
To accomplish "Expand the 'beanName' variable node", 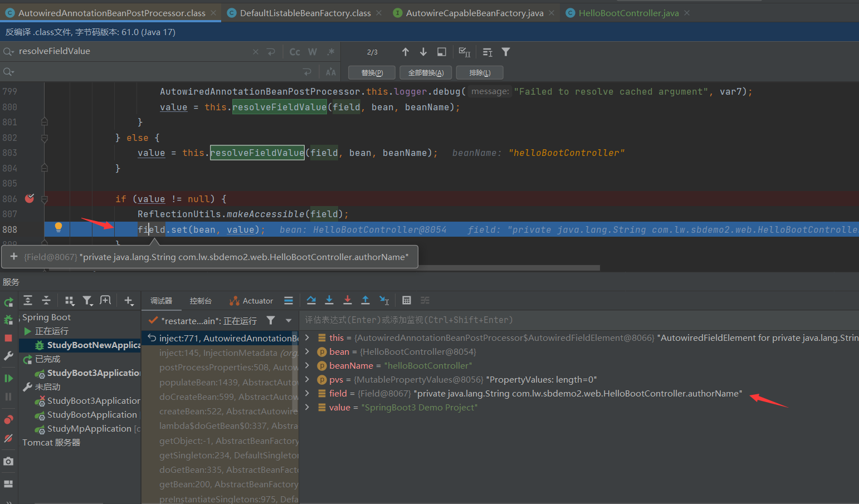I will tap(307, 365).
